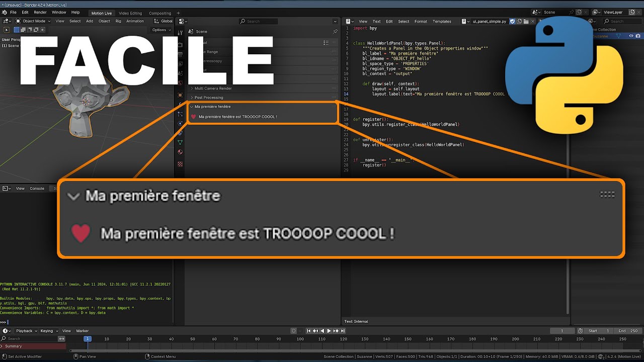This screenshot has width=644, height=362.
Task: Open the Tool tab icon in Properties
Action: coord(180,33)
